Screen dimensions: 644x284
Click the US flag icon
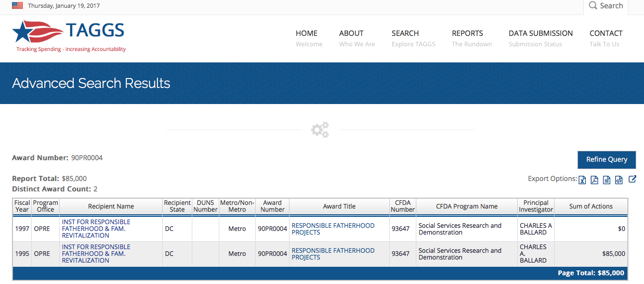(18, 6)
